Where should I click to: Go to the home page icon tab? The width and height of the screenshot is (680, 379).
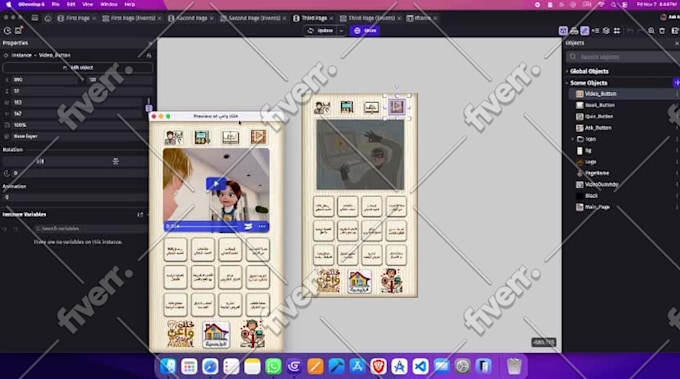[48, 18]
